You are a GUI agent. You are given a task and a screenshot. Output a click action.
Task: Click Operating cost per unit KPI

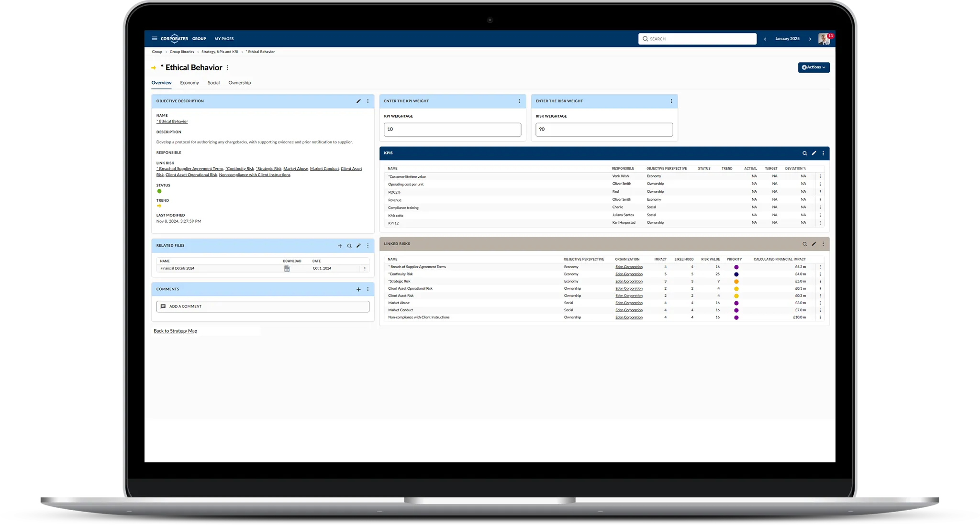tap(406, 184)
